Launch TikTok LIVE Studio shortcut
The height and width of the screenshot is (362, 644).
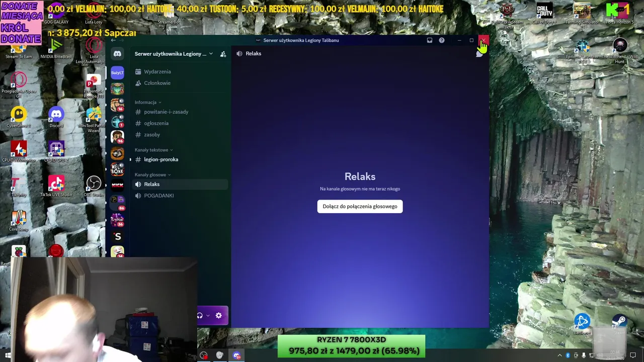click(56, 187)
